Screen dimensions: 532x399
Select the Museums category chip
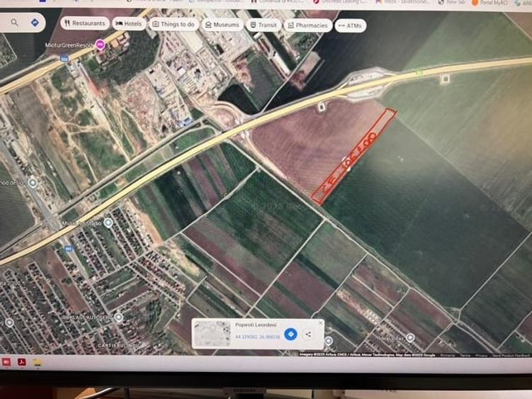click(222, 25)
